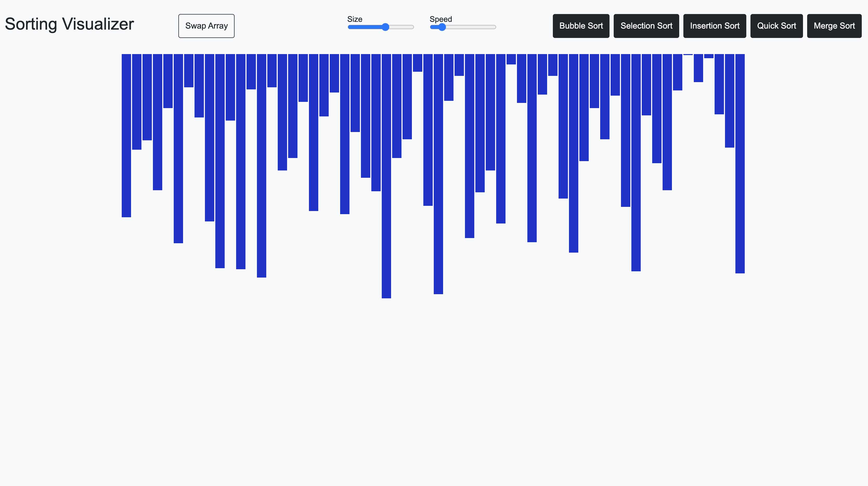Image resolution: width=868 pixels, height=486 pixels.
Task: Click the Speed slider handle
Action: pyautogui.click(x=442, y=27)
